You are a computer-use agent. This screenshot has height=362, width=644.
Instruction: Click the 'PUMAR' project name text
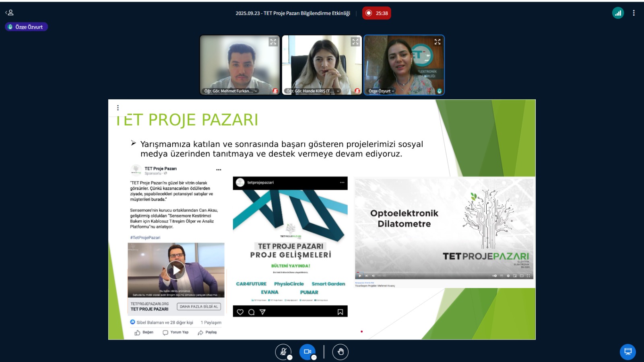tap(309, 292)
